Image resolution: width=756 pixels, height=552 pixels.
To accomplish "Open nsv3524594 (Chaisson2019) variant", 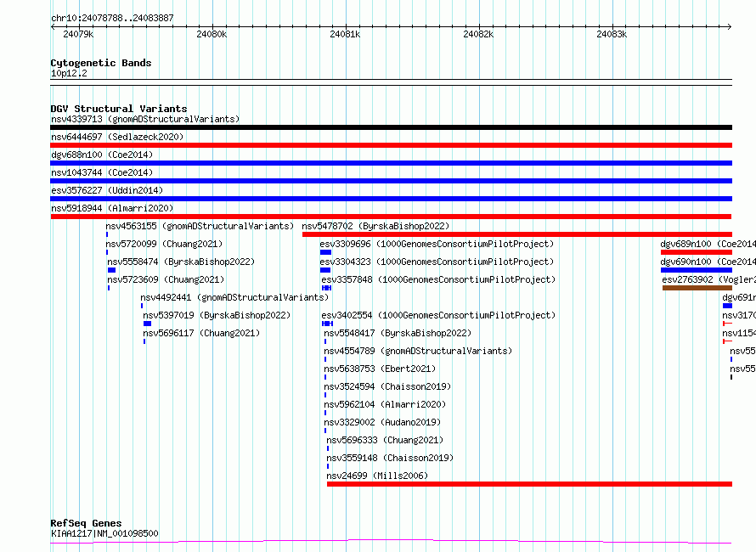I will [387, 386].
